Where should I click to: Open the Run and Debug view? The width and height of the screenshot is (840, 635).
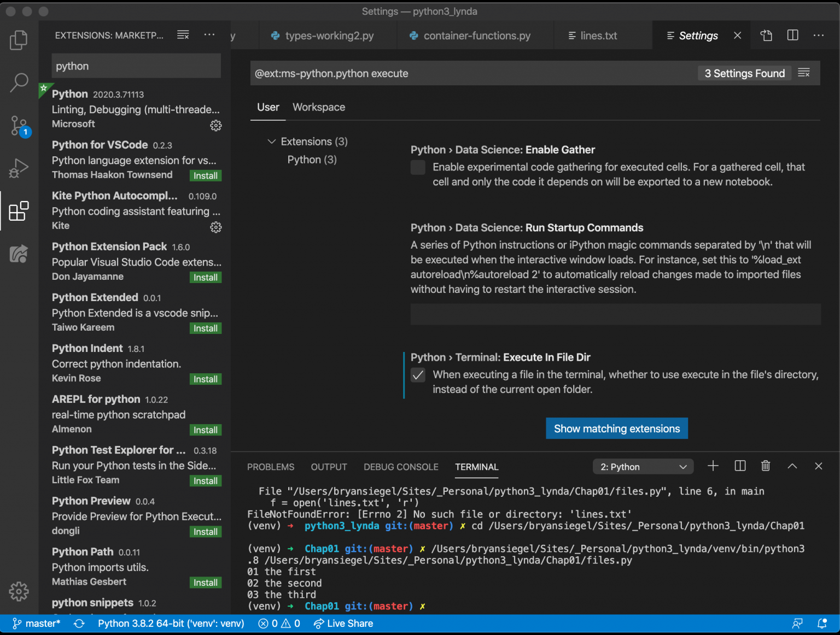point(19,168)
